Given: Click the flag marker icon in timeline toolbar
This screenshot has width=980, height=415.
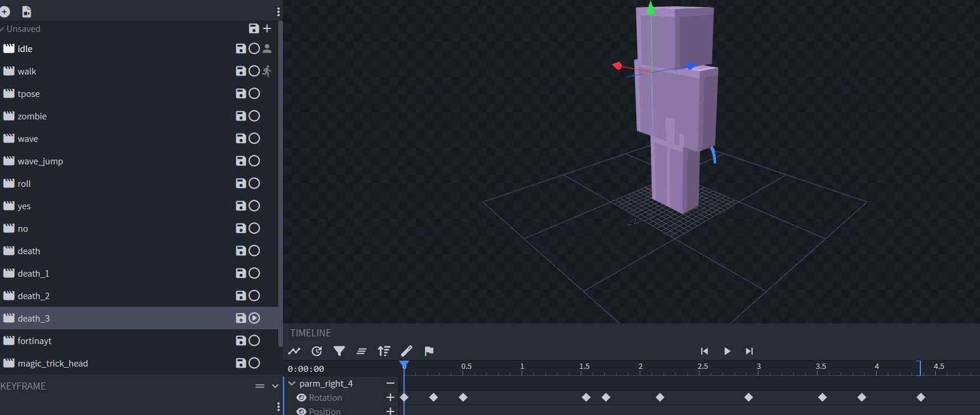Looking at the screenshot, I should click(x=429, y=351).
